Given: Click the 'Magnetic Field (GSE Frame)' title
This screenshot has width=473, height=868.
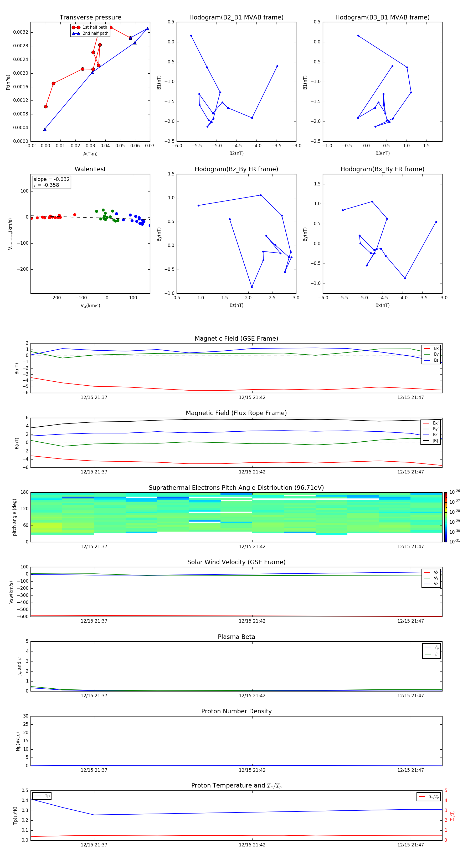Looking at the screenshot, I should pos(236,339).
